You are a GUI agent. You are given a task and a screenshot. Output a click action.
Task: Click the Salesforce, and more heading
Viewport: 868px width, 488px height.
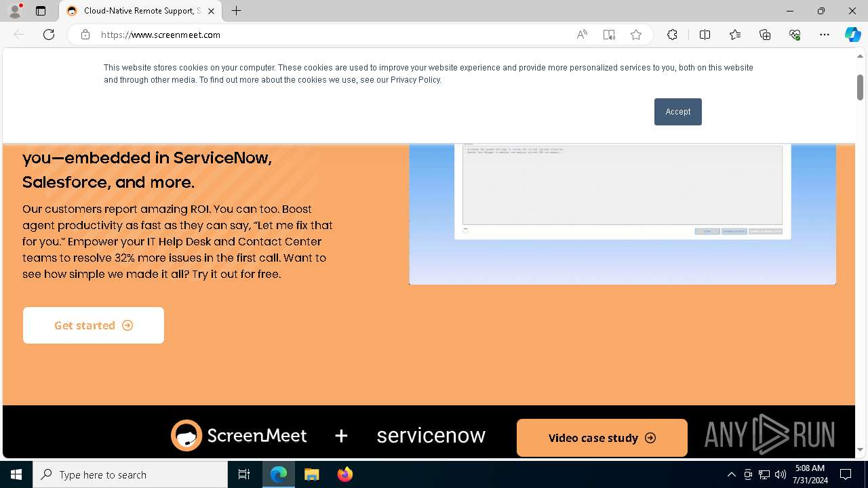[x=108, y=182]
